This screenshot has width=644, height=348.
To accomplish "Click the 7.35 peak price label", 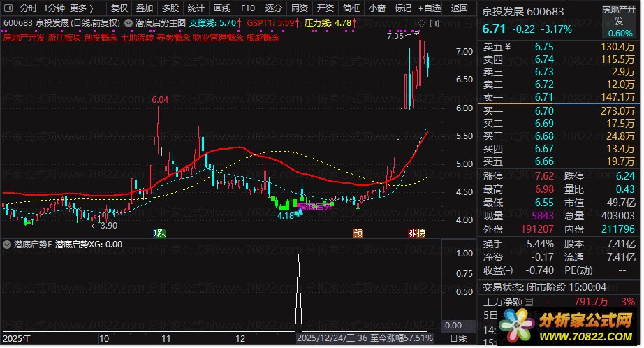I will click(x=395, y=36).
